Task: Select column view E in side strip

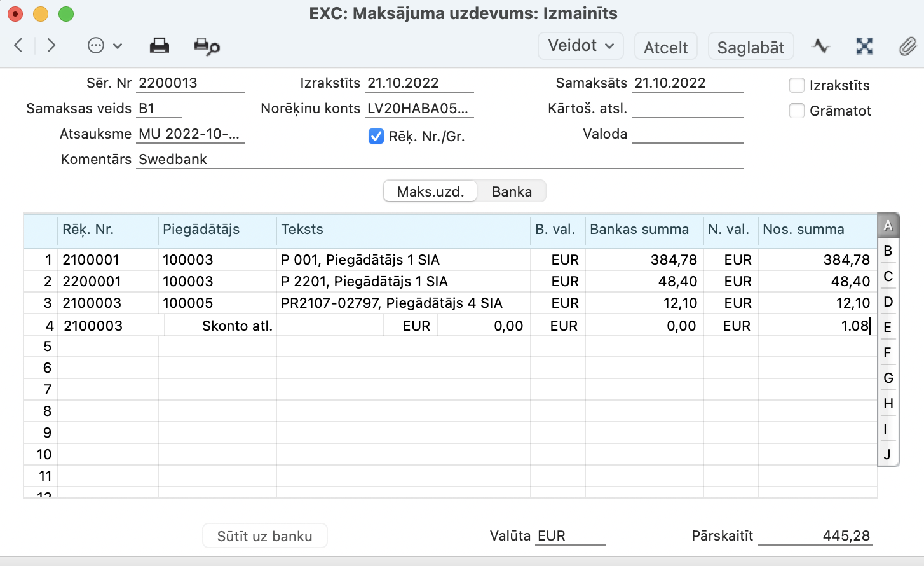Action: click(888, 327)
